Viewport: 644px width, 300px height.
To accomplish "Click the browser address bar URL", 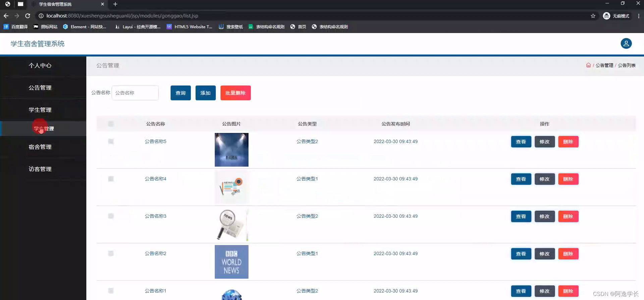I will click(122, 16).
